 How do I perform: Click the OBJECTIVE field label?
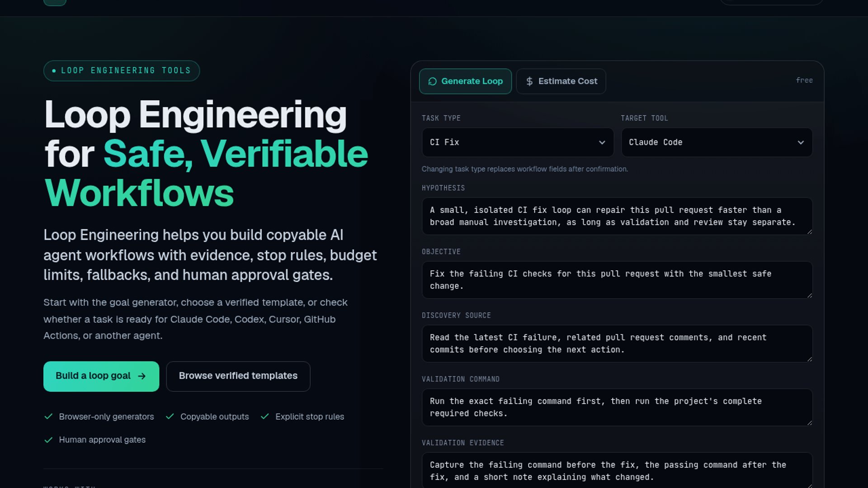(441, 252)
